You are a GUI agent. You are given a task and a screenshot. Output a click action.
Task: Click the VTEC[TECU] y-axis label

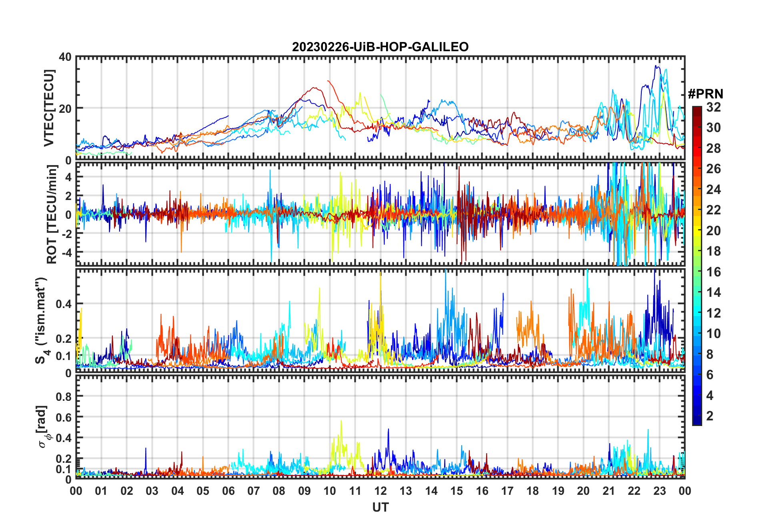(48, 108)
